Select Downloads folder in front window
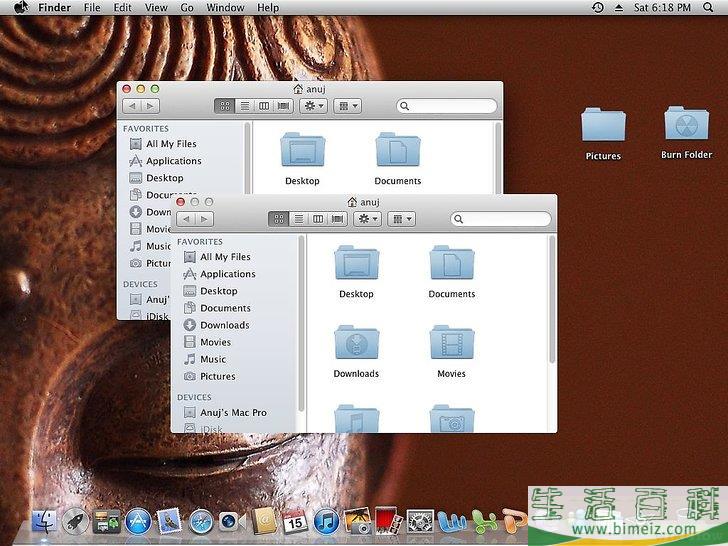 (356, 352)
